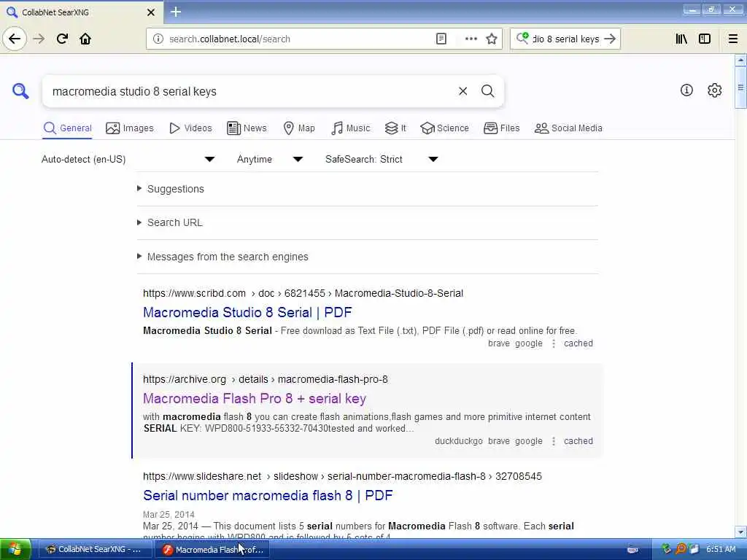Switch to the General category tab

67,128
